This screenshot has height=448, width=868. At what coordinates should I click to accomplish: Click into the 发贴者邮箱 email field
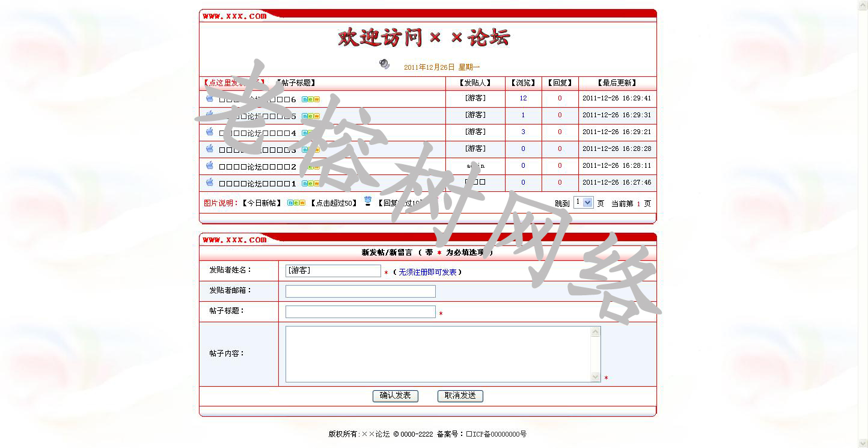click(361, 291)
